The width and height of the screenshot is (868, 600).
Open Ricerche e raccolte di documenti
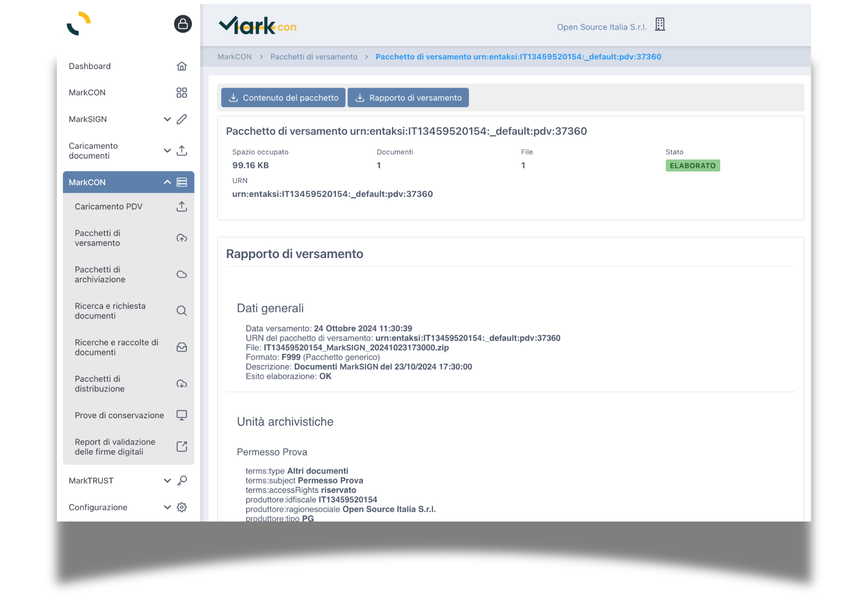point(128,347)
